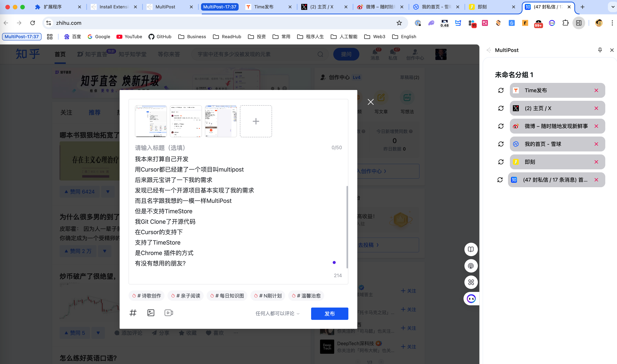Refresh the Time发布 tab in MultiPost panel
This screenshot has width=617, height=364.
pyautogui.click(x=501, y=91)
